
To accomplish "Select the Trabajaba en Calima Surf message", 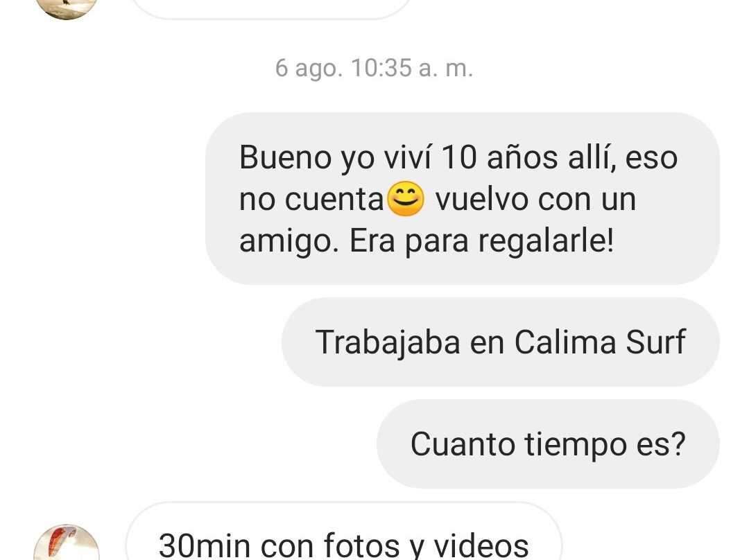I will [x=500, y=342].
